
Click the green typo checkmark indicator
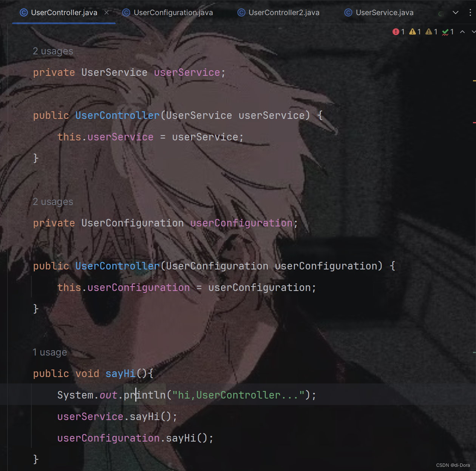click(445, 32)
